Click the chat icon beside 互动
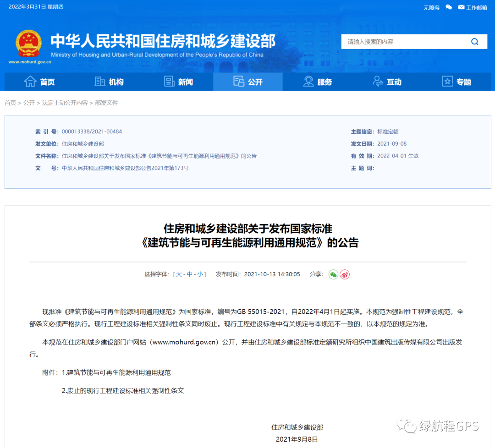 coord(378,82)
